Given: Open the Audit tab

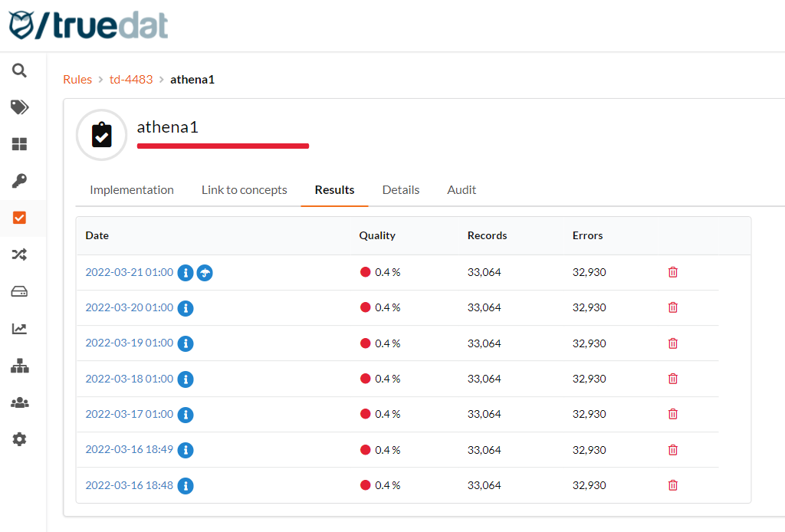Looking at the screenshot, I should tap(461, 189).
